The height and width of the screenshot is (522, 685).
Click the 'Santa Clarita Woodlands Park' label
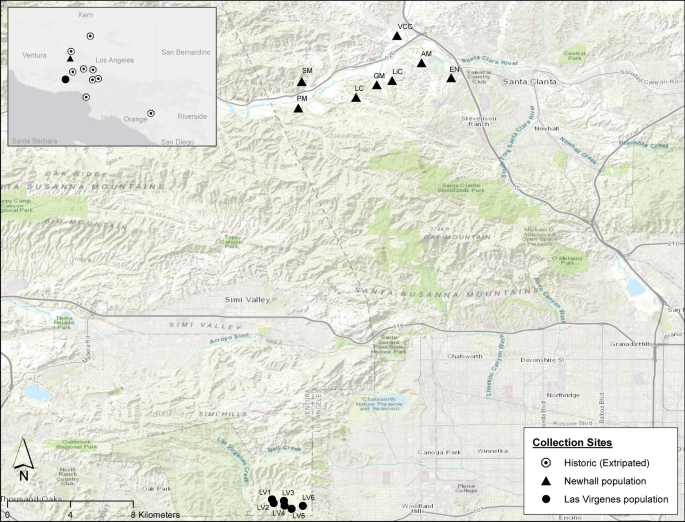pos(460,188)
